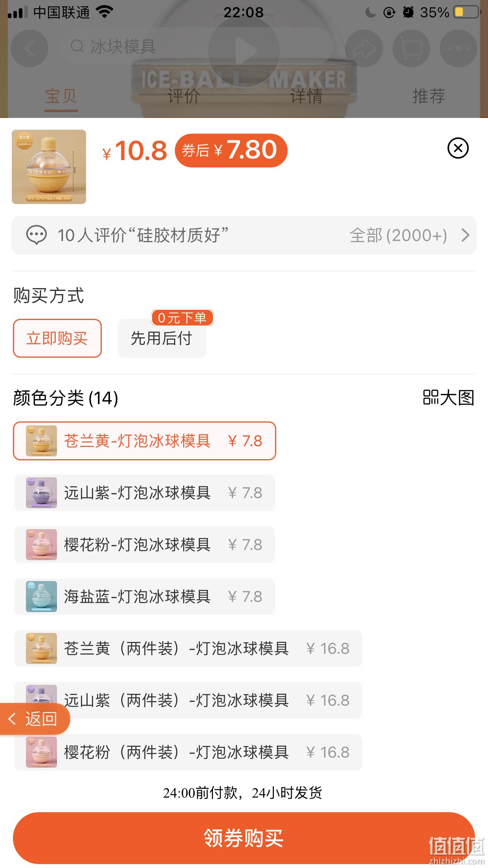
Task: Tap the share arrow icon
Action: (364, 49)
